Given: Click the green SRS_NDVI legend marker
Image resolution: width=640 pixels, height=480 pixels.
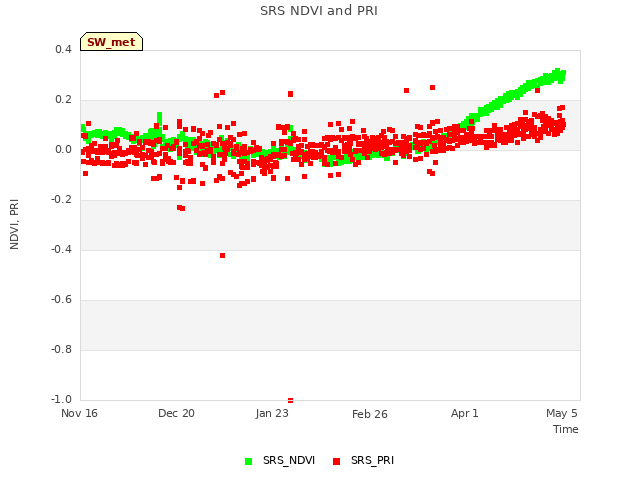Looking at the screenshot, I should [249, 461].
